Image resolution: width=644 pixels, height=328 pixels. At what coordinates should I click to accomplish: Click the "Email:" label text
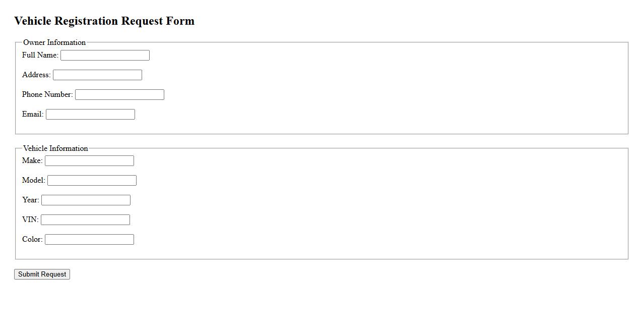pyautogui.click(x=33, y=114)
